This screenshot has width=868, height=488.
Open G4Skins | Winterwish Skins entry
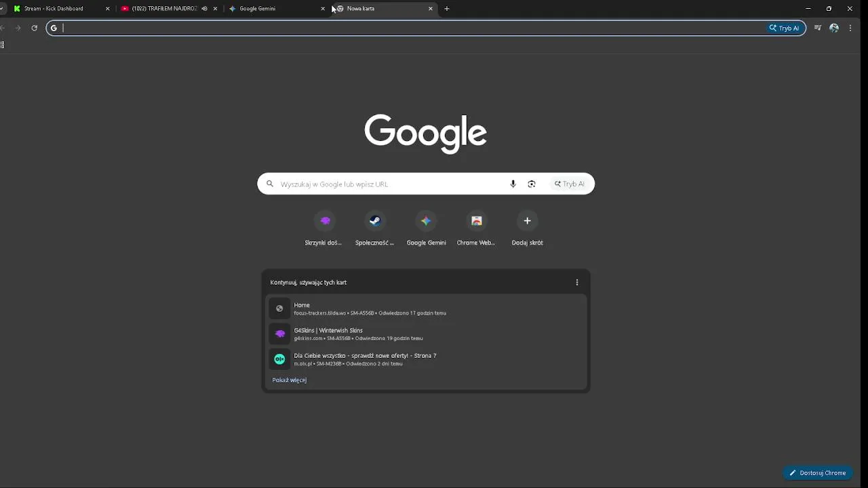pyautogui.click(x=426, y=333)
